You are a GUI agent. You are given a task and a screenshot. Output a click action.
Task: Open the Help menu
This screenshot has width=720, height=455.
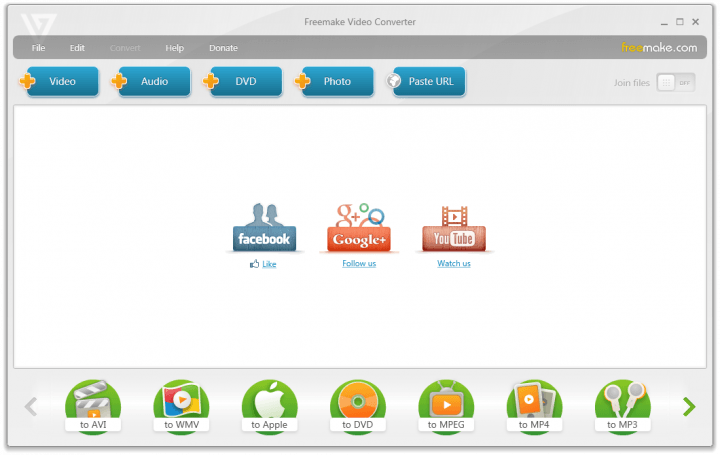click(174, 48)
